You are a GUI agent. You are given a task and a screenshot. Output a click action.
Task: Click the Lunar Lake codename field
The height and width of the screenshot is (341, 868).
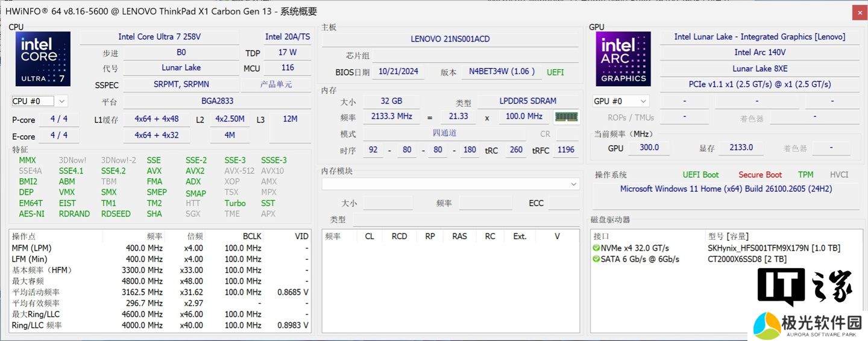(x=181, y=68)
